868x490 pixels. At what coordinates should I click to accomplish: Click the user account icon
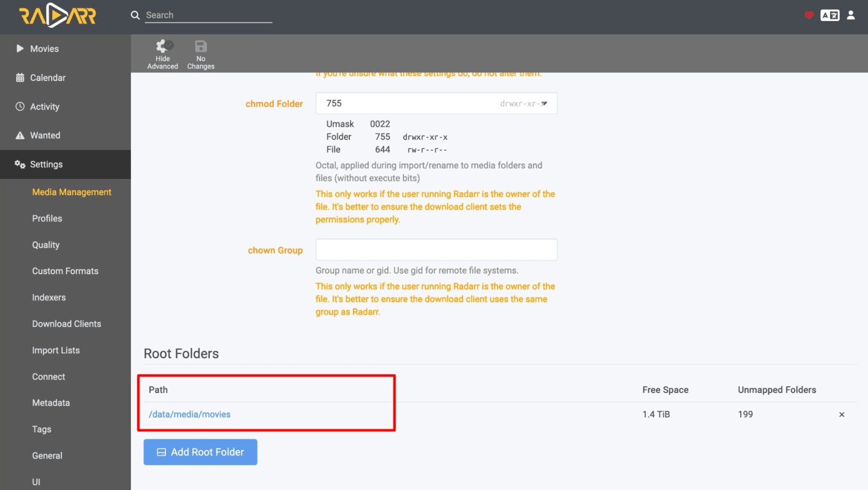point(851,15)
